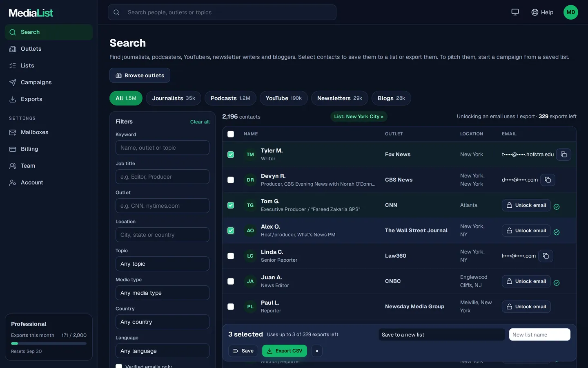Viewport: 588px width, 368px height.
Task: Unlock email for Paul L.
Action: click(x=526, y=307)
